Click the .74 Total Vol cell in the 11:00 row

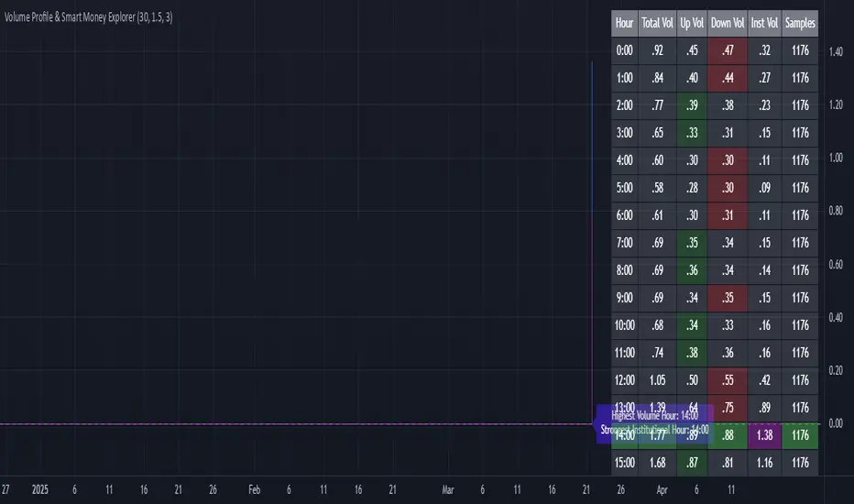pos(657,353)
